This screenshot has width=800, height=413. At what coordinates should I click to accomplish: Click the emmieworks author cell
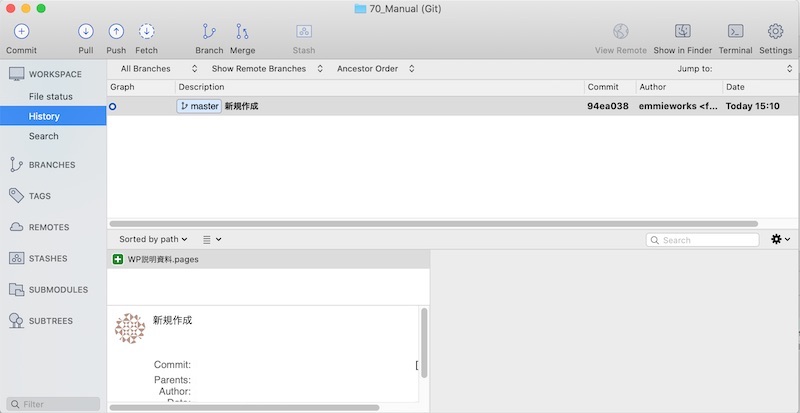678,106
